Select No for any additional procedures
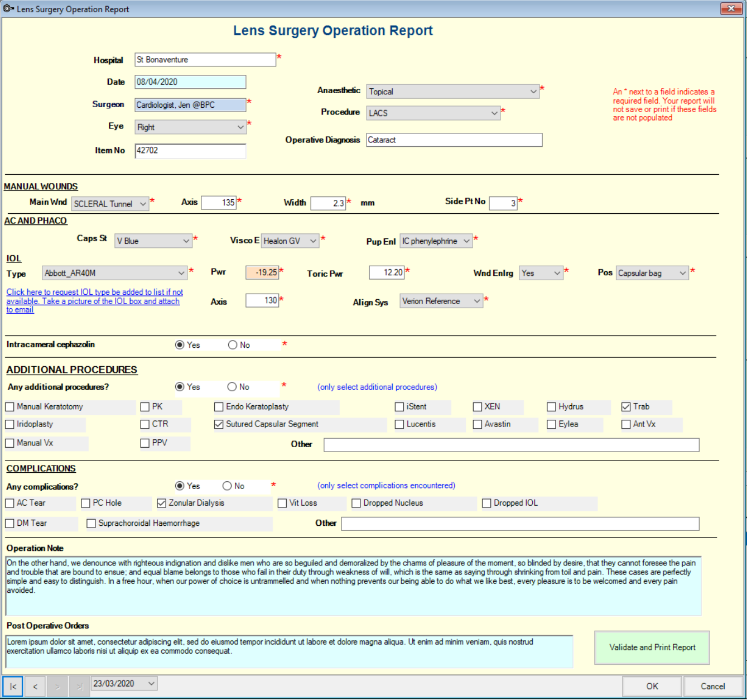This screenshot has height=700, width=747. coord(232,387)
